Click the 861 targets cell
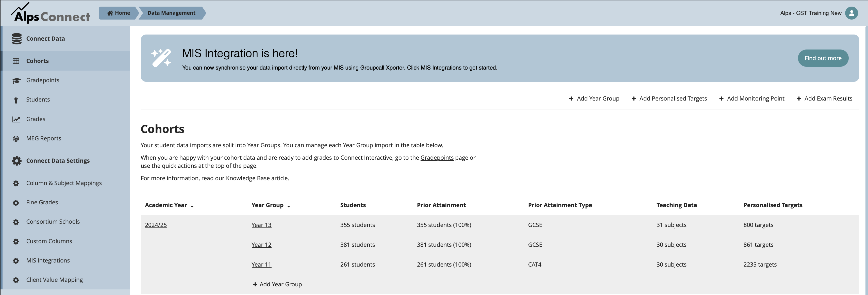 758,245
